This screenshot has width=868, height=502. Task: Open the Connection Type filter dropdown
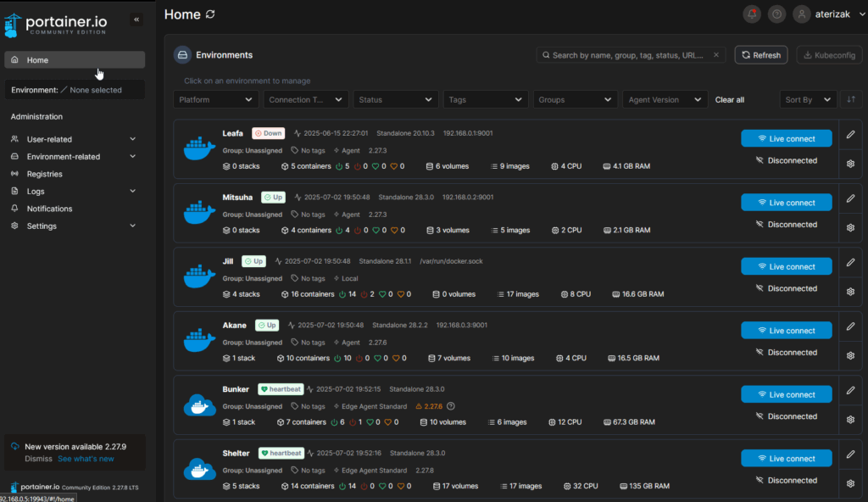[305, 100]
